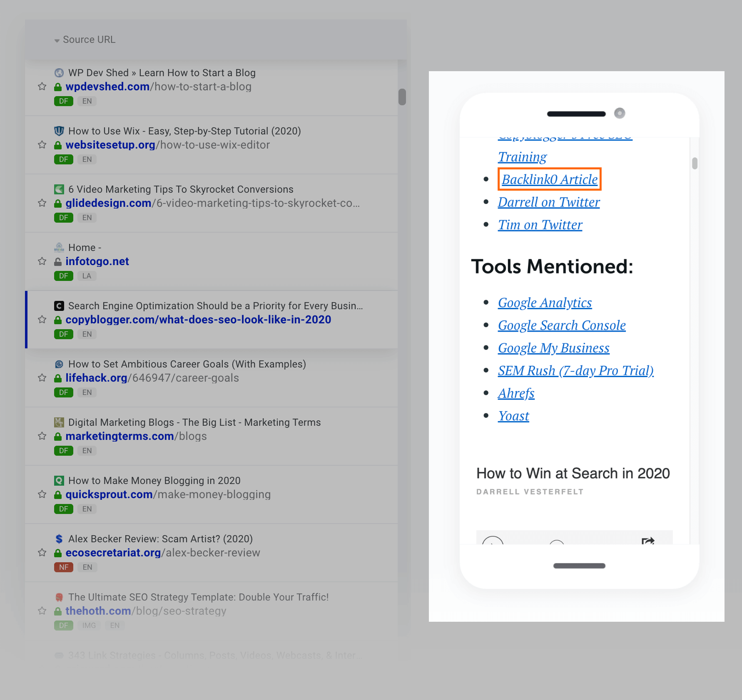Click the source URL list scrollbar thumb
Image resolution: width=742 pixels, height=700 pixels.
[x=402, y=97]
